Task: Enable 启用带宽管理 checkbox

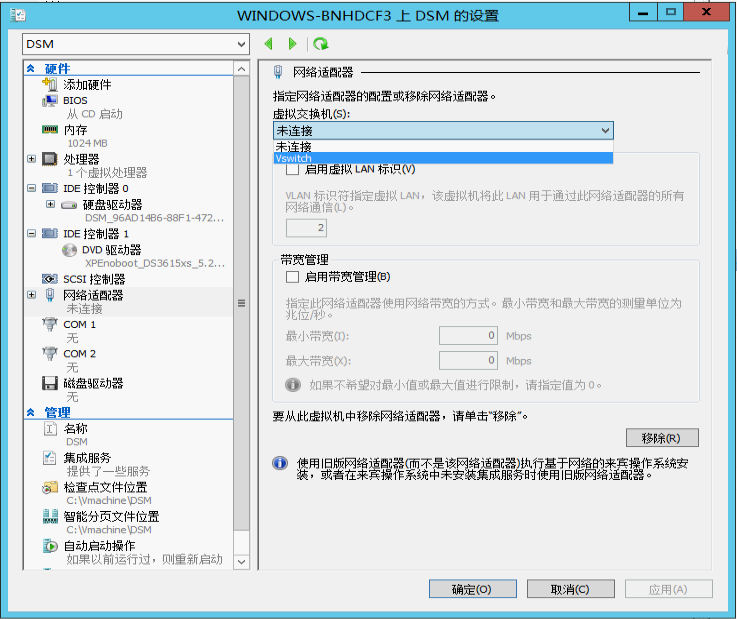Action: [x=292, y=277]
